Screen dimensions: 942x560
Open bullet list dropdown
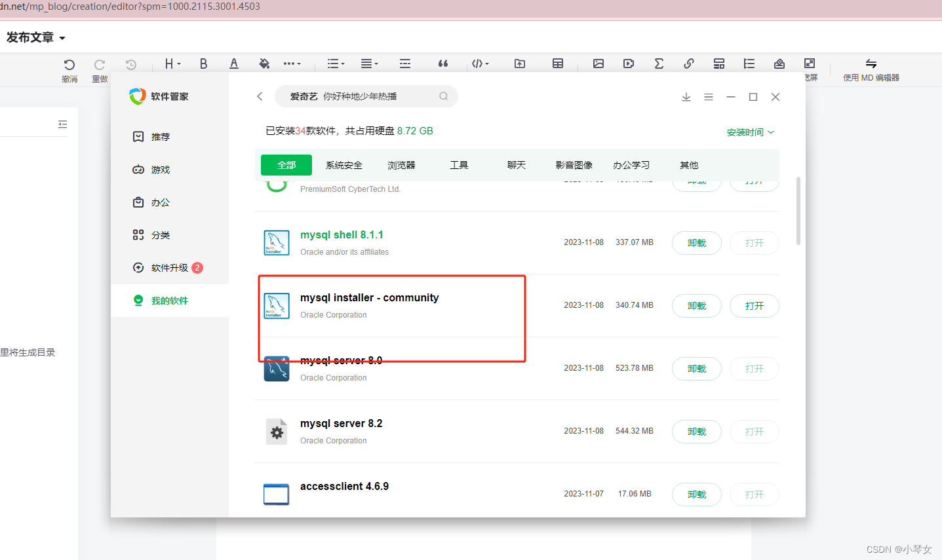[x=336, y=64]
